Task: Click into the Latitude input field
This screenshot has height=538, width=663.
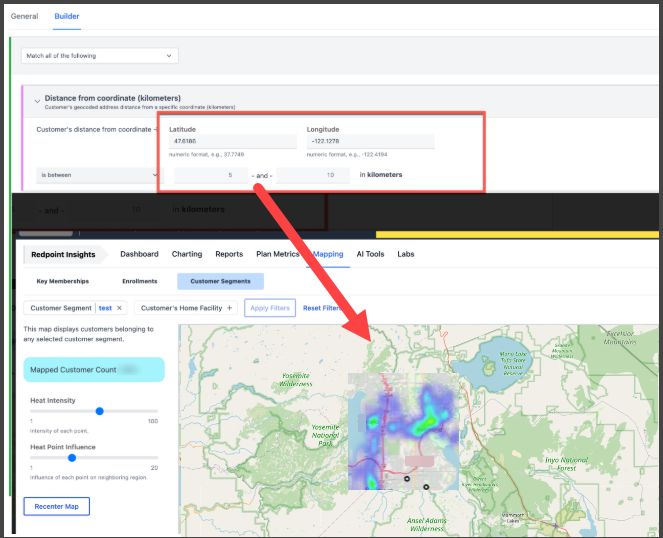Action: (x=232, y=142)
